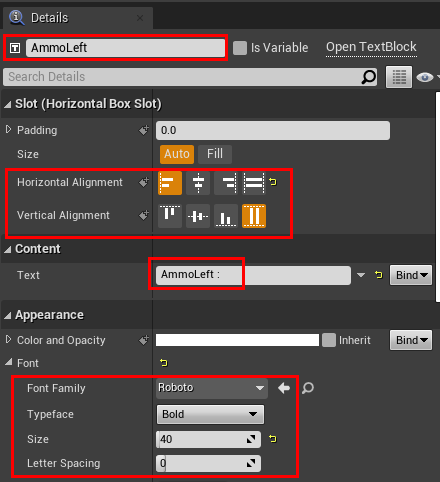Reset Horizontal Alignment to default

[x=273, y=182]
